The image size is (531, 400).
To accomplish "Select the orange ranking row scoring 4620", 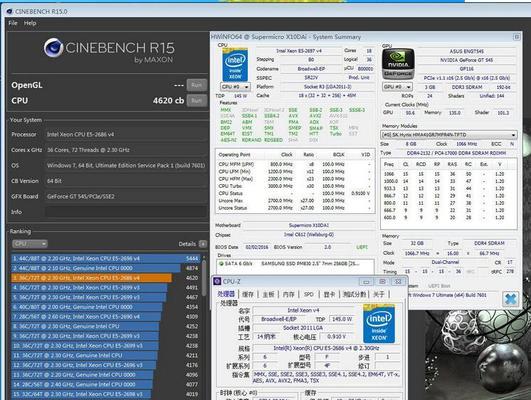I will [106, 278].
